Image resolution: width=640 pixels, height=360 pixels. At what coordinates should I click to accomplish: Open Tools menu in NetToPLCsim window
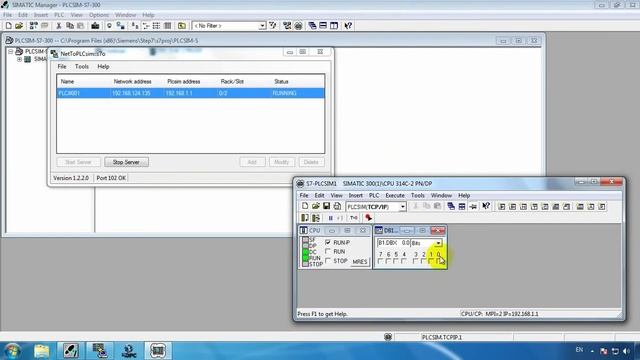[x=82, y=67]
